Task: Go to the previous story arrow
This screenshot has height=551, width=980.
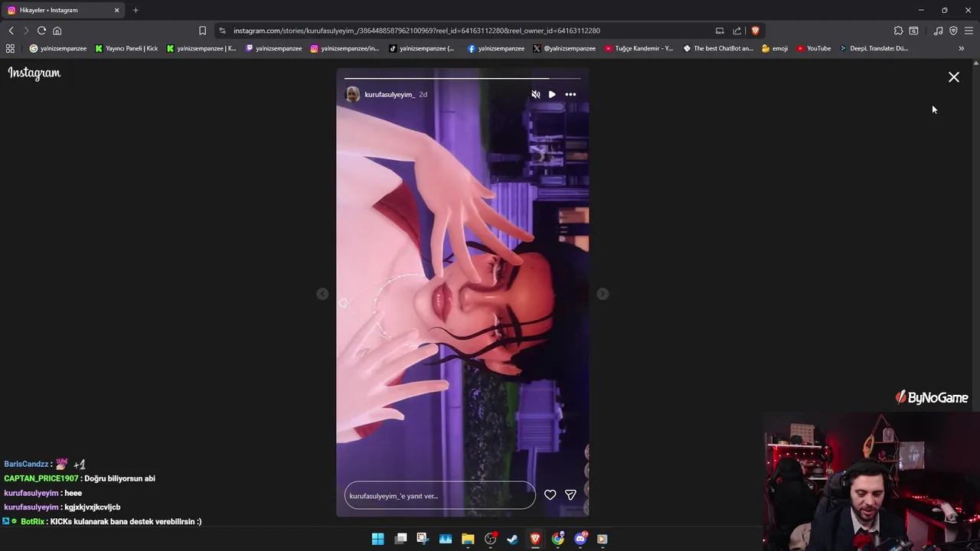Action: 322,294
